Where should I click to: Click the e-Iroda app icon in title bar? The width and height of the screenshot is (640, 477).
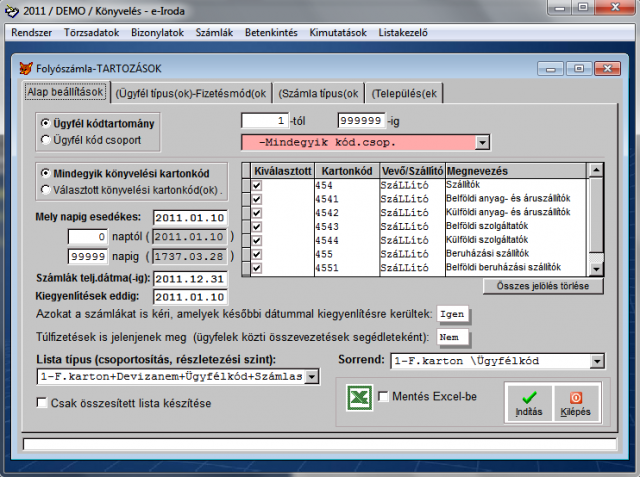12,11
